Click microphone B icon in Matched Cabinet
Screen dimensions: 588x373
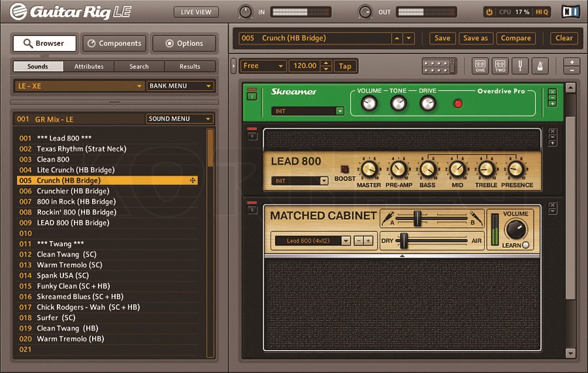[476, 218]
